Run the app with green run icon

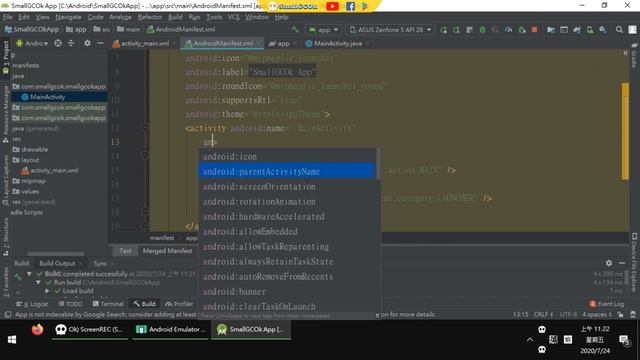[x=444, y=30]
